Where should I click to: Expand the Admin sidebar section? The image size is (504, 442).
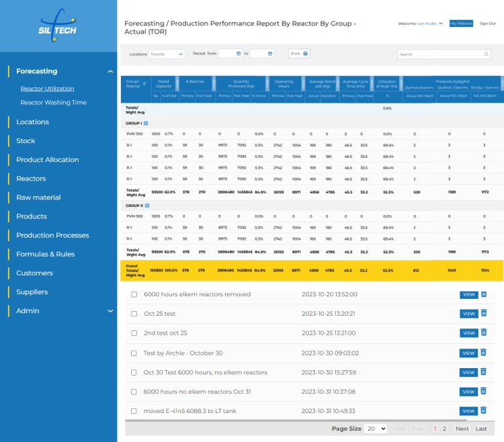(110, 311)
